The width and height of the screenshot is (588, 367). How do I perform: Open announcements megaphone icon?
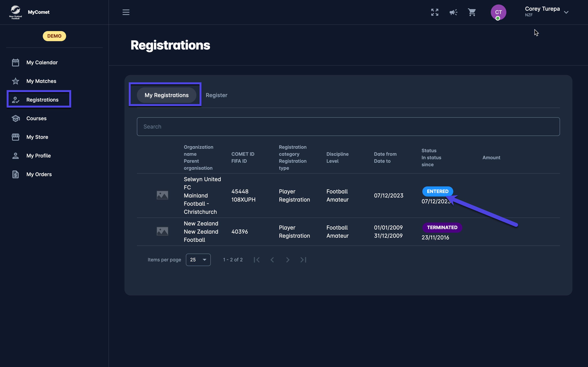coord(453,12)
